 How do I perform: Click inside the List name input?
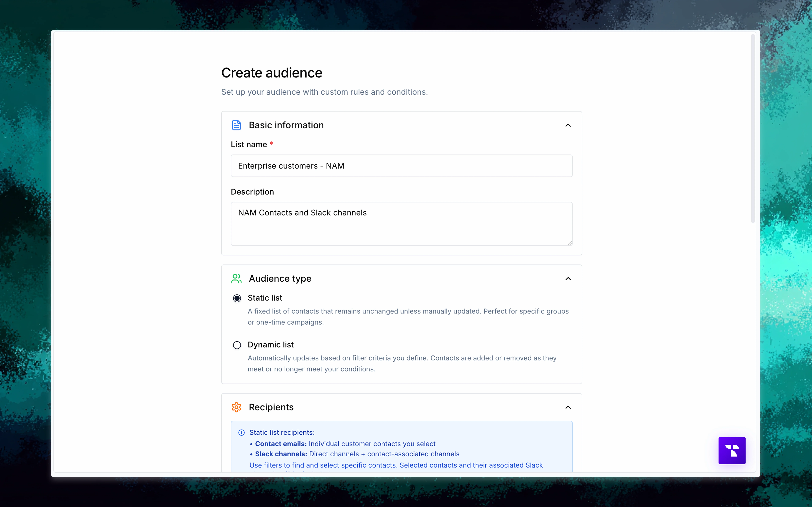(x=401, y=166)
